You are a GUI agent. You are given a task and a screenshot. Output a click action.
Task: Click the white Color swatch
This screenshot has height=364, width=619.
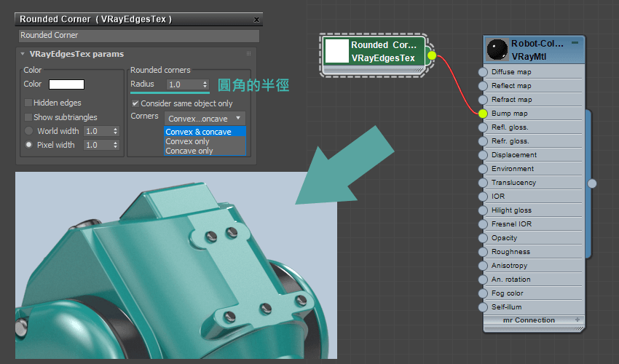pyautogui.click(x=66, y=84)
